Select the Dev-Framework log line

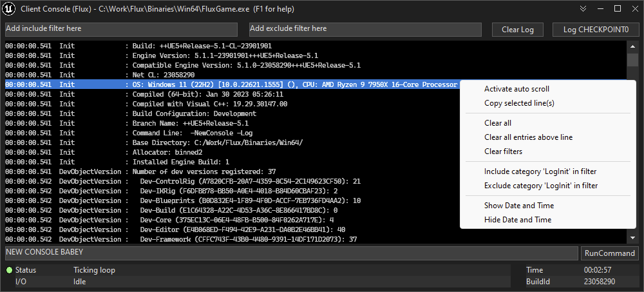tap(316, 239)
